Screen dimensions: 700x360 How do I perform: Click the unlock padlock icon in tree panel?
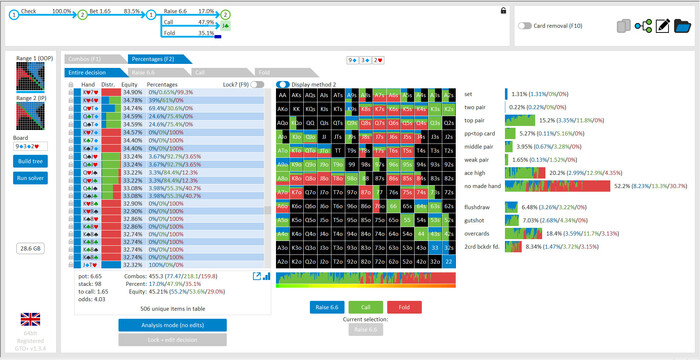(x=503, y=11)
